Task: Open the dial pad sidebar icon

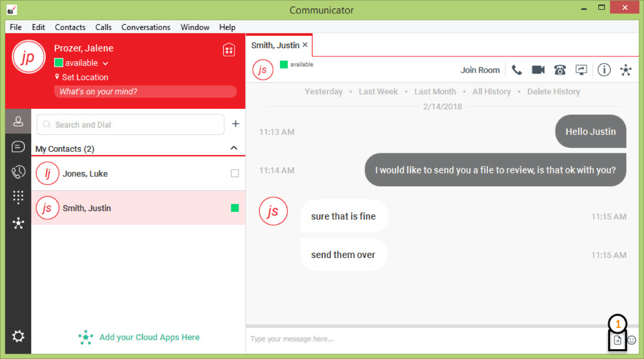Action: click(18, 197)
